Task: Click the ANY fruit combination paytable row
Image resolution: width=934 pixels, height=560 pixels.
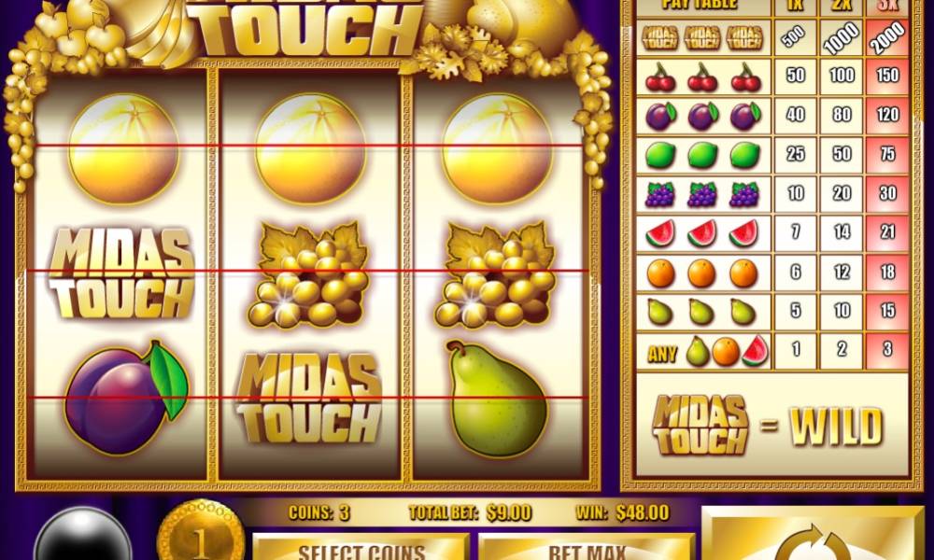Action: [772, 351]
